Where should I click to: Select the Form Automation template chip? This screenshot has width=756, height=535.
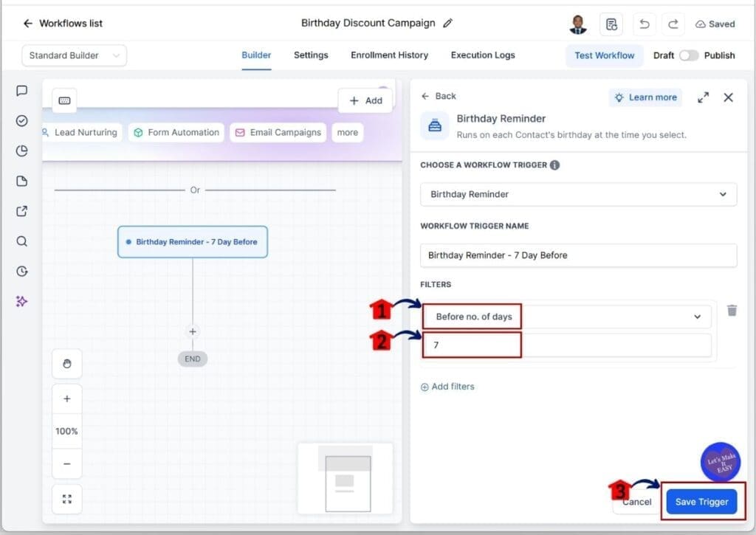176,133
